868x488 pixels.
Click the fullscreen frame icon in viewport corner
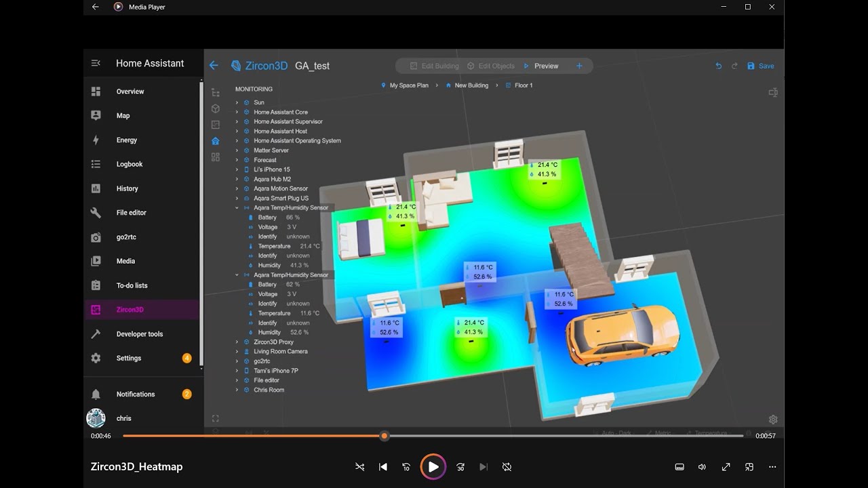pos(216,418)
